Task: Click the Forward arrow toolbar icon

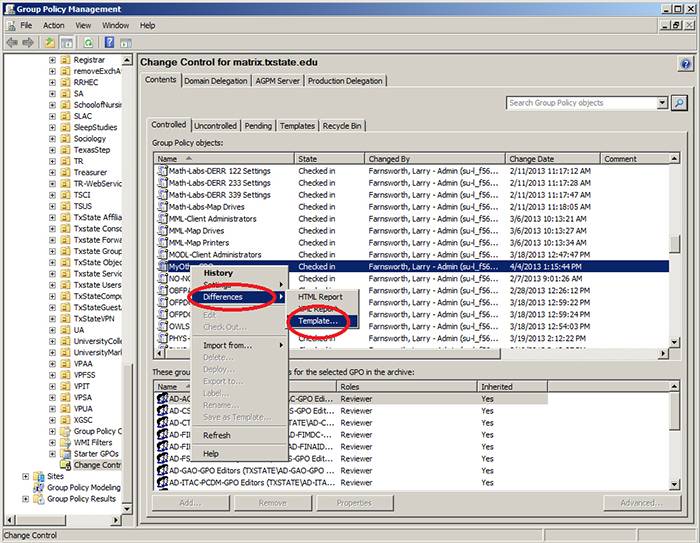Action: point(28,43)
